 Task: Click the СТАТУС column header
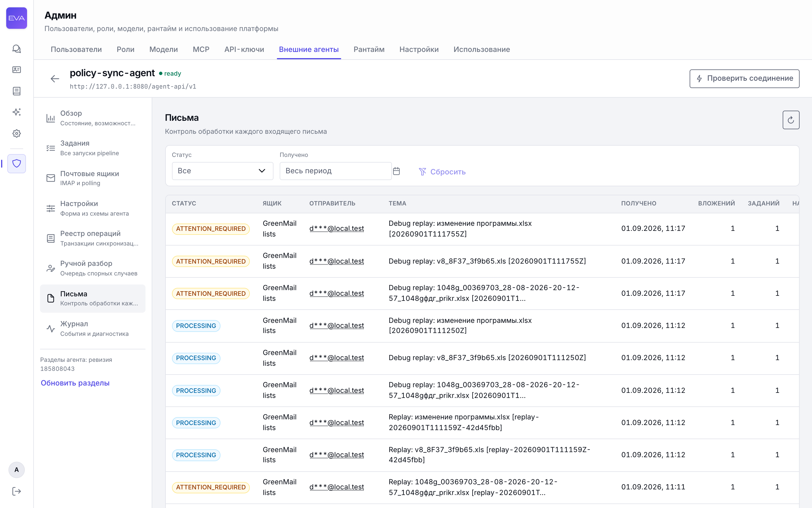(184, 203)
